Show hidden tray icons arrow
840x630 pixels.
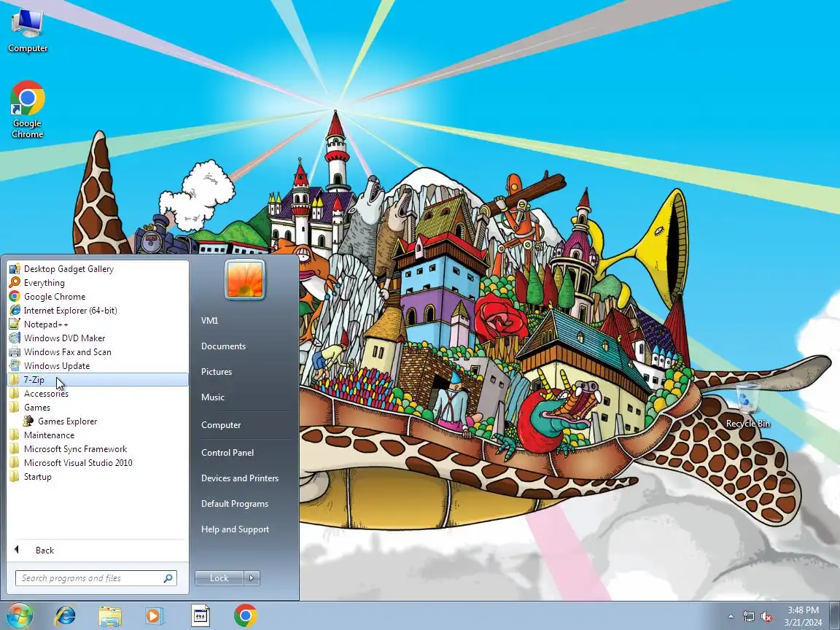[x=731, y=617]
